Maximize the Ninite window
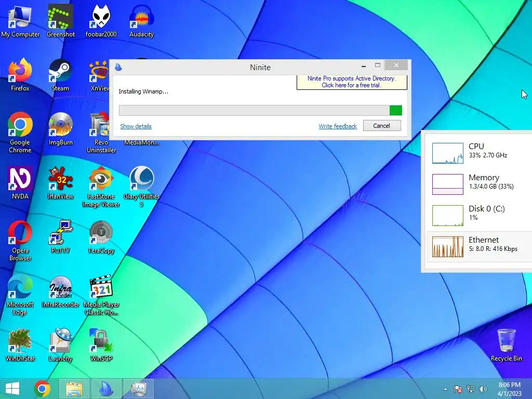 tap(378, 65)
